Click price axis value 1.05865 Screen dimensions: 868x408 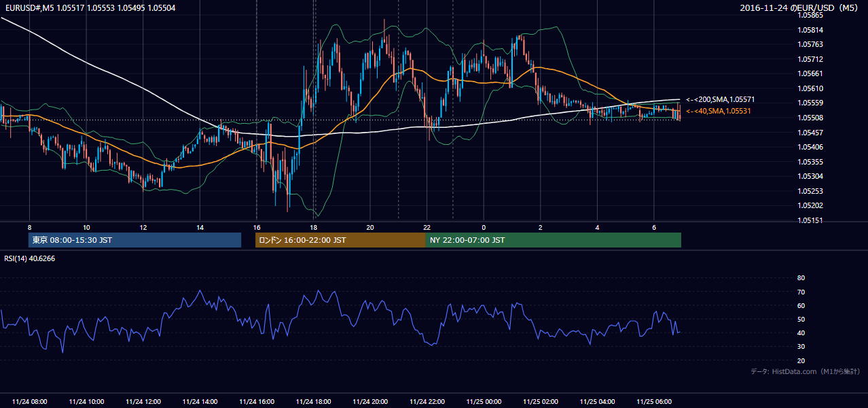tap(811, 15)
